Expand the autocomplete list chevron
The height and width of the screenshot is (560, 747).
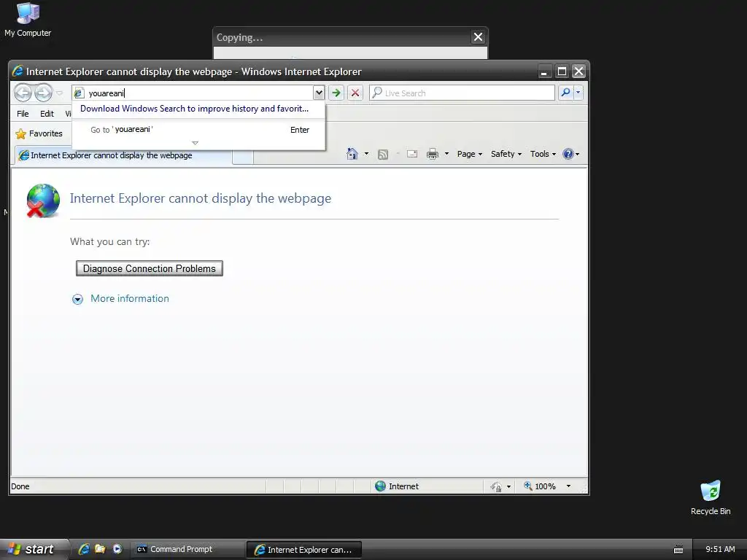(x=195, y=143)
